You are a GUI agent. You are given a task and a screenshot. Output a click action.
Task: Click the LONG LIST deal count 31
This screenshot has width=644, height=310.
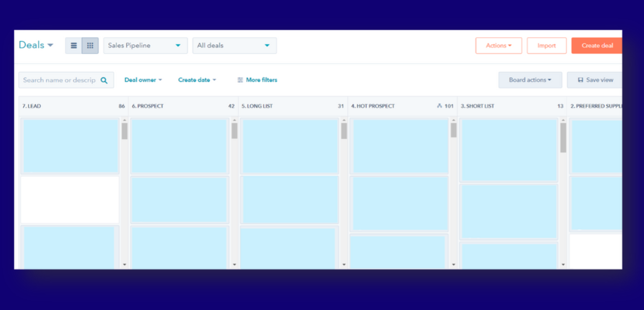click(341, 106)
